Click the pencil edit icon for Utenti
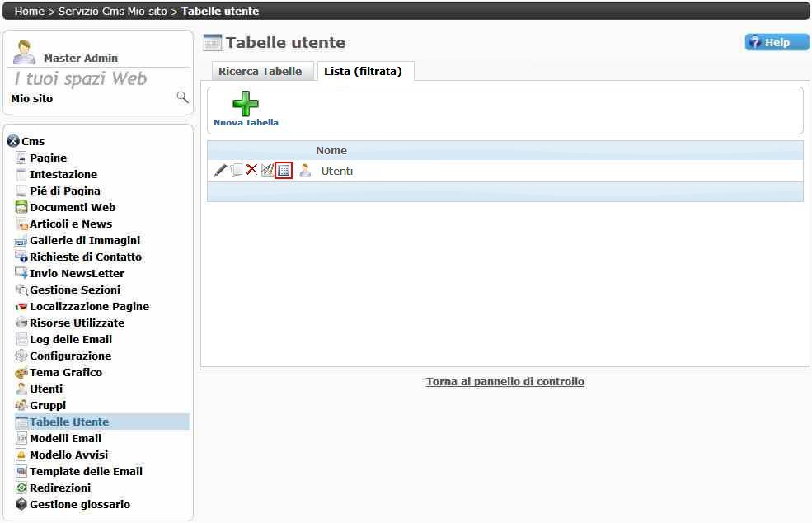The width and height of the screenshot is (812, 523). (220, 170)
